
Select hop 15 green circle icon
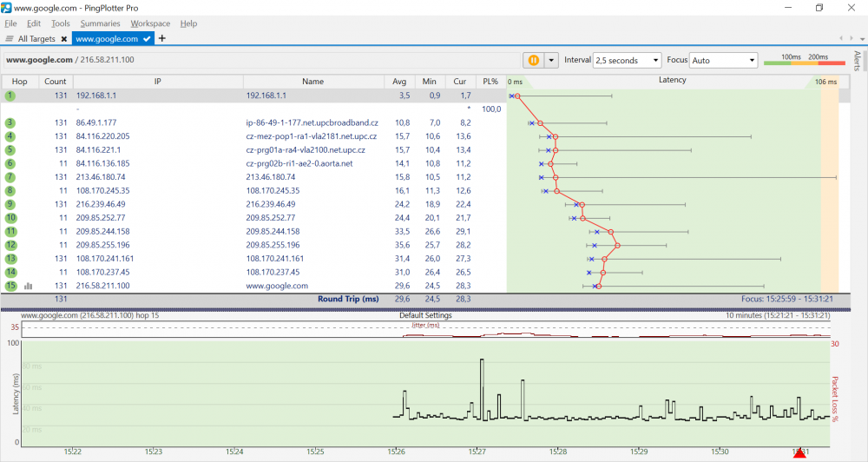click(10, 286)
